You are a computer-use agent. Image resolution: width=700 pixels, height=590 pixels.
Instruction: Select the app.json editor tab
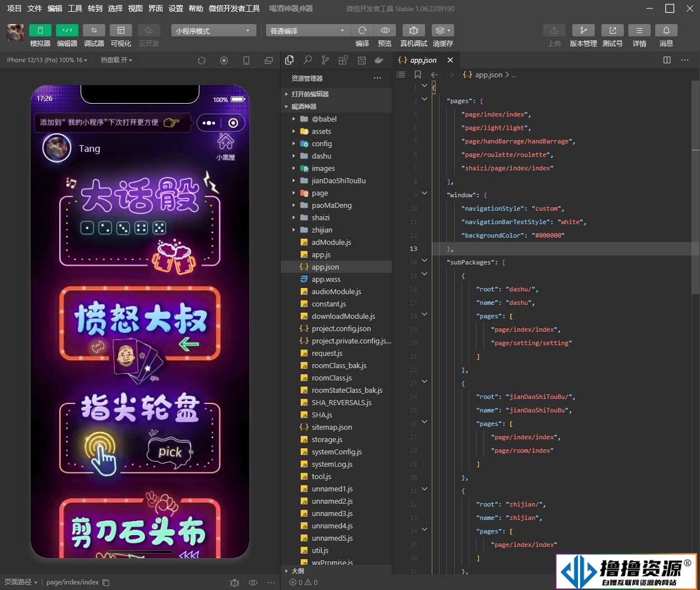pos(426,60)
